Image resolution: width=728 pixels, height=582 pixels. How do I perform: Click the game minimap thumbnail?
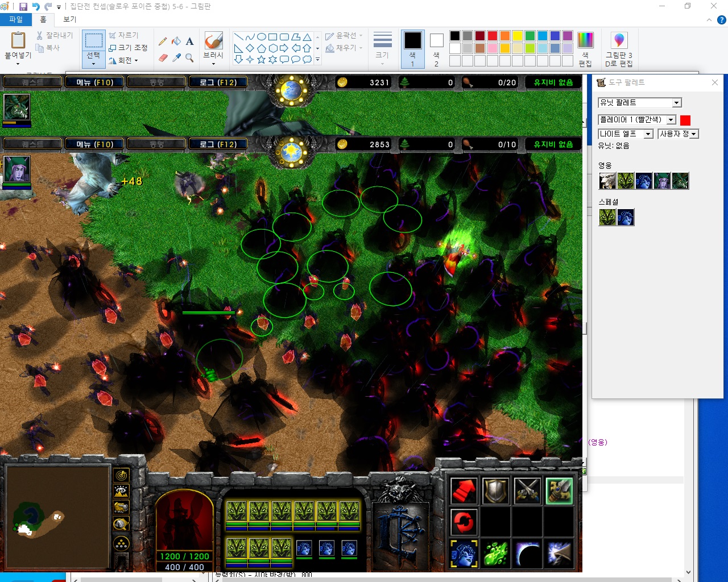tap(57, 517)
